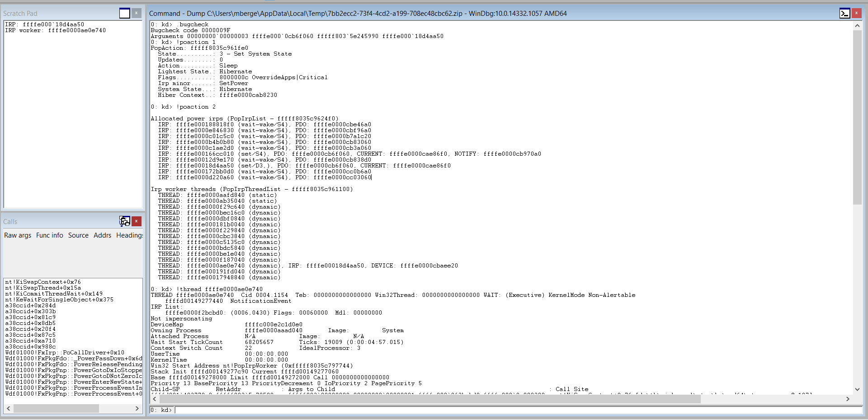This screenshot has width=868, height=420.
Task: Toggle Func info display in Calls window
Action: pyautogui.click(x=49, y=235)
